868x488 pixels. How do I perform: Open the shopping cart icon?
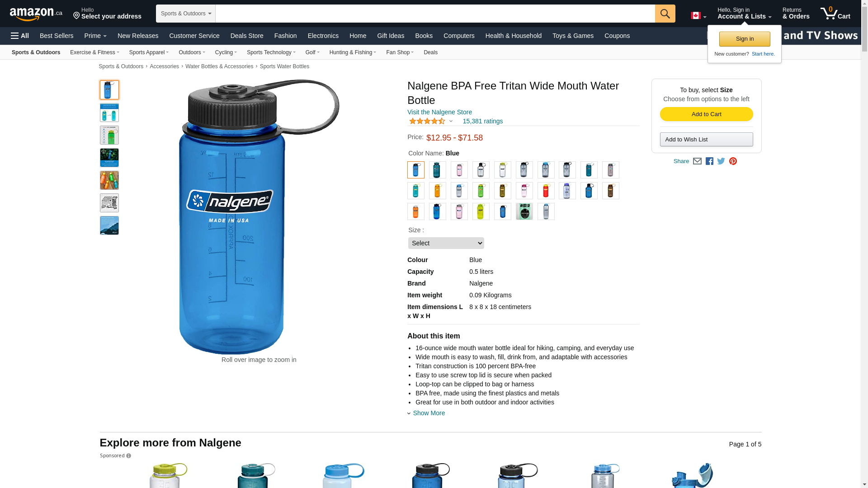click(835, 13)
